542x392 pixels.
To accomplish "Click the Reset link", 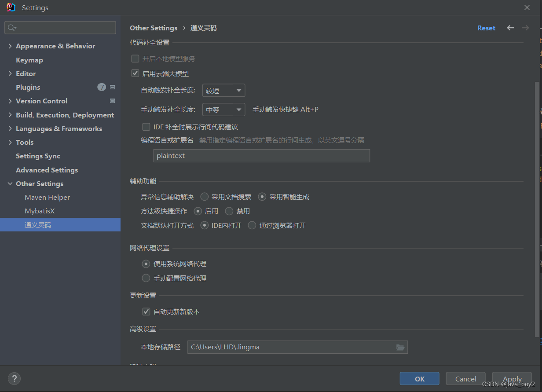I will tap(486, 28).
